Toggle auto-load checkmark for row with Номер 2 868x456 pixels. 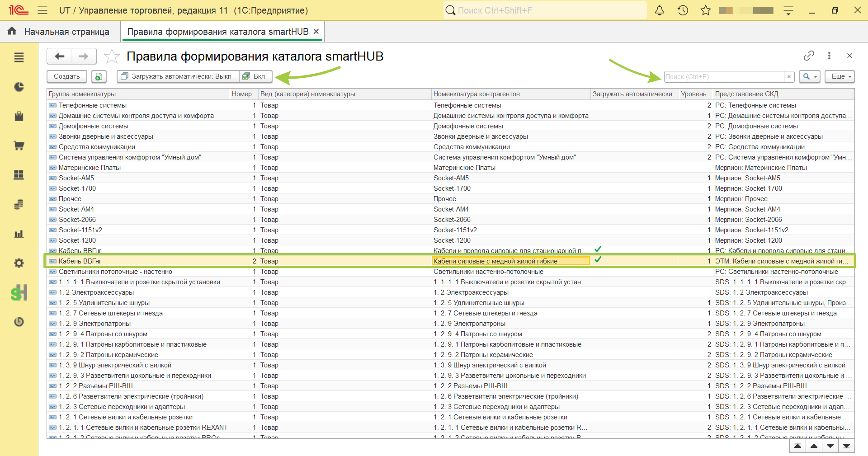(x=598, y=260)
